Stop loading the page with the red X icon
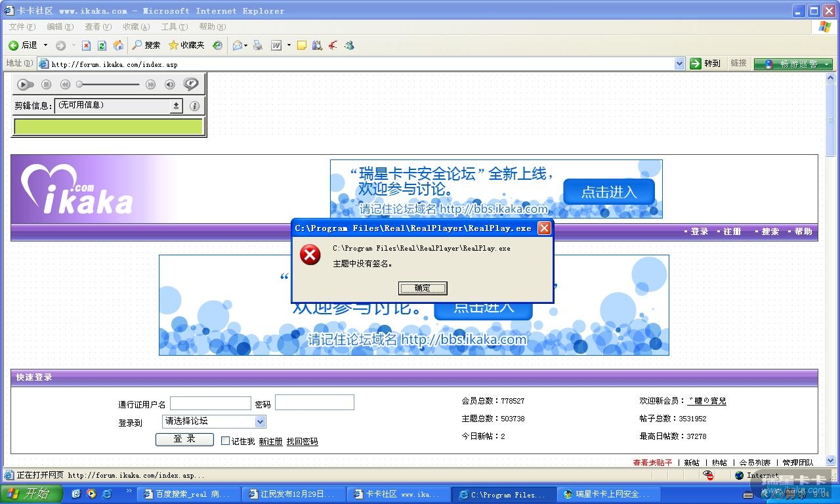 tap(86, 45)
